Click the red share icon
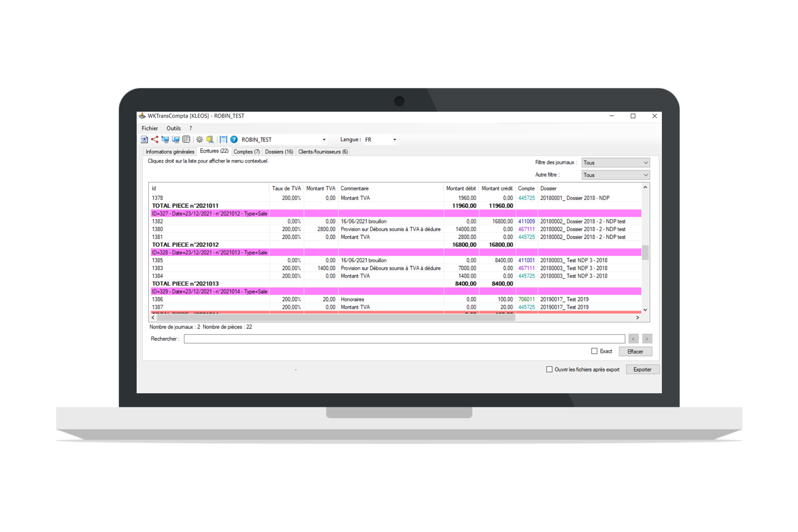798x532 pixels. (154, 139)
